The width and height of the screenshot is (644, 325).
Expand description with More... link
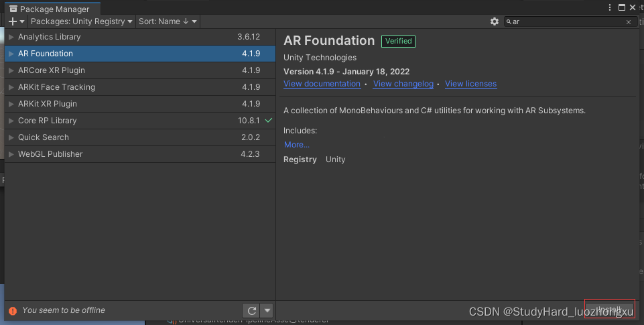pyautogui.click(x=297, y=145)
